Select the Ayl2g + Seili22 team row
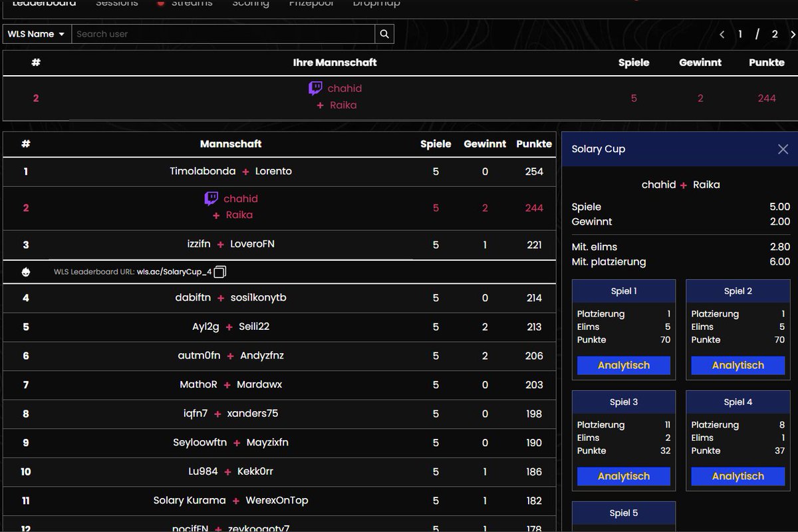Viewport: 798px width, 532px height. tap(279, 327)
